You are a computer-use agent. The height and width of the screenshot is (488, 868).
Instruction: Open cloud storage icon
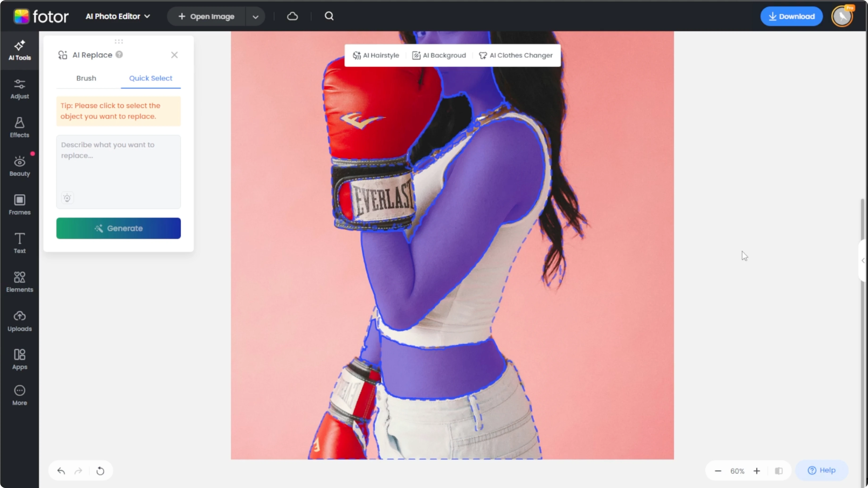click(x=292, y=16)
